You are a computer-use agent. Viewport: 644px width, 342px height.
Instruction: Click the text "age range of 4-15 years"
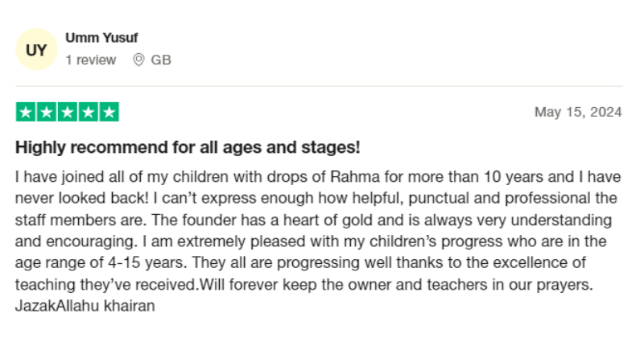[x=85, y=262]
